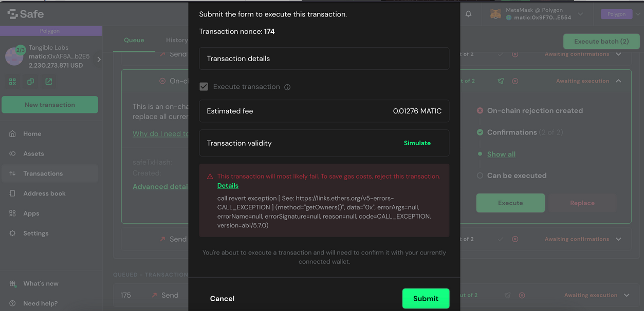The height and width of the screenshot is (311, 644).
Task: Click the Transaction details input field
Action: [324, 58]
